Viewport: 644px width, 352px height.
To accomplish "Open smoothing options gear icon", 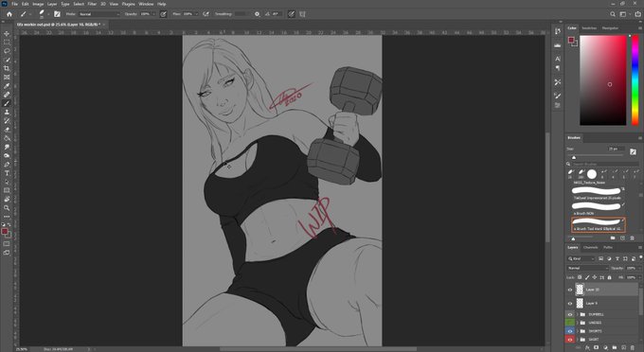I will [x=257, y=14].
